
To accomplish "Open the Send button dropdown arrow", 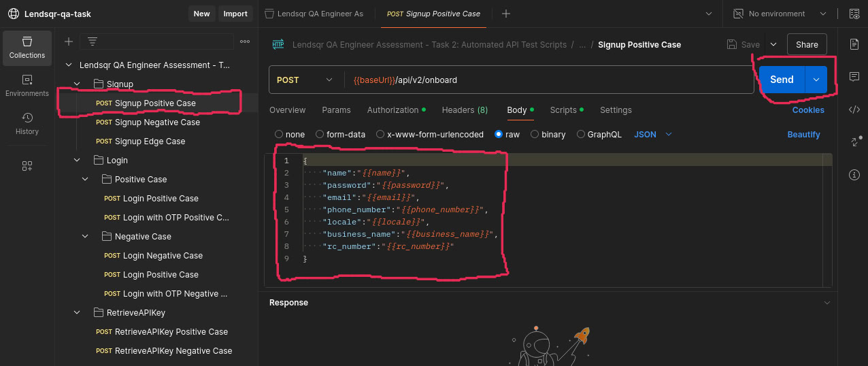I will (816, 80).
